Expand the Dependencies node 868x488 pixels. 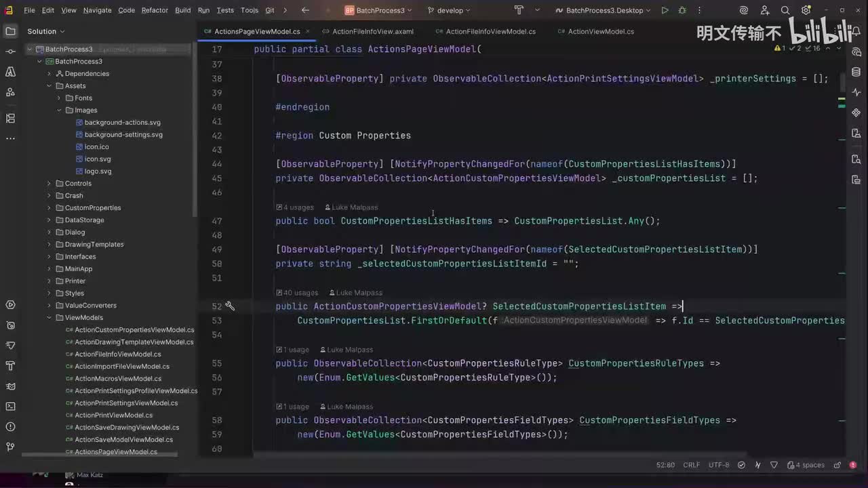(x=50, y=74)
